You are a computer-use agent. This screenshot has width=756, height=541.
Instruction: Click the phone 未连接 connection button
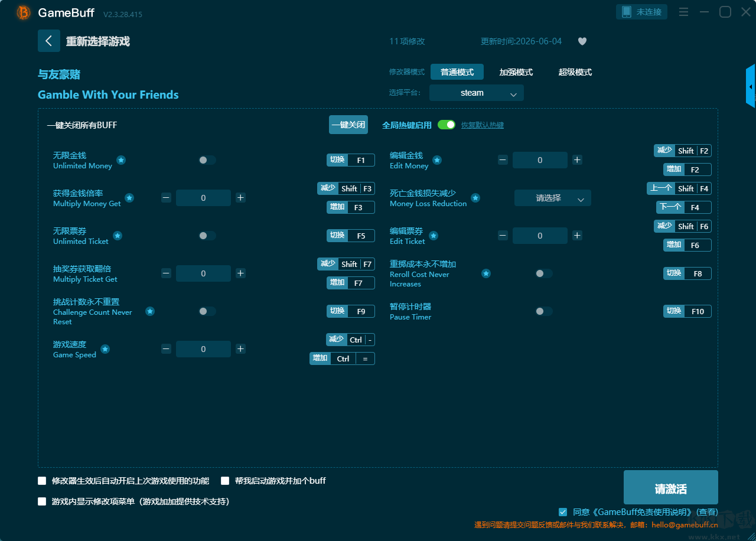pyautogui.click(x=642, y=12)
